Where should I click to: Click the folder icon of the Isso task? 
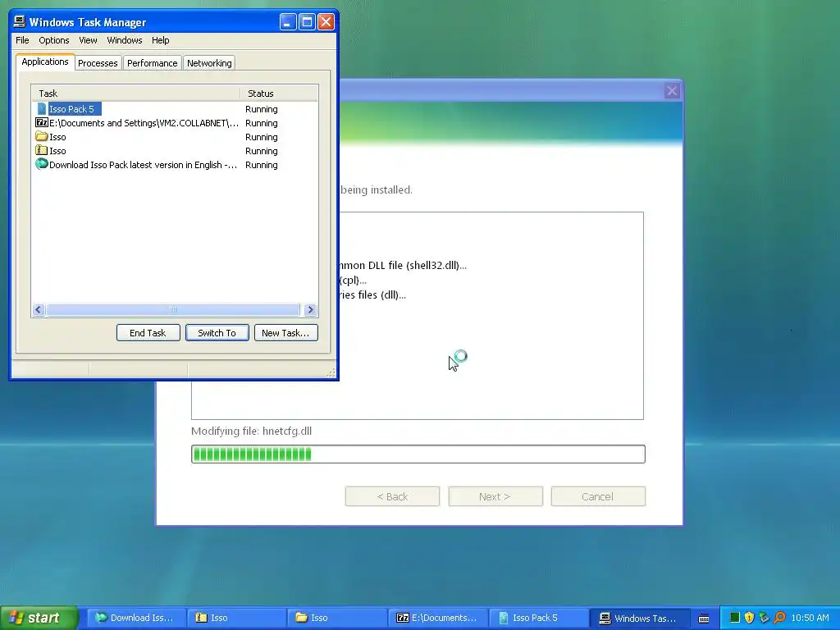[x=41, y=137]
